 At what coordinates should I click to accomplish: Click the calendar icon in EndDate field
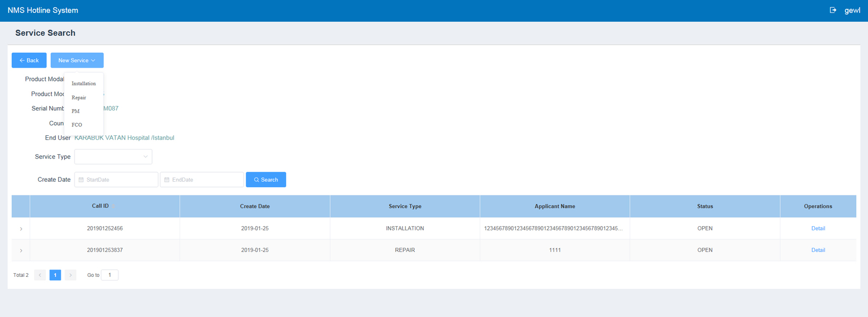pos(167,180)
